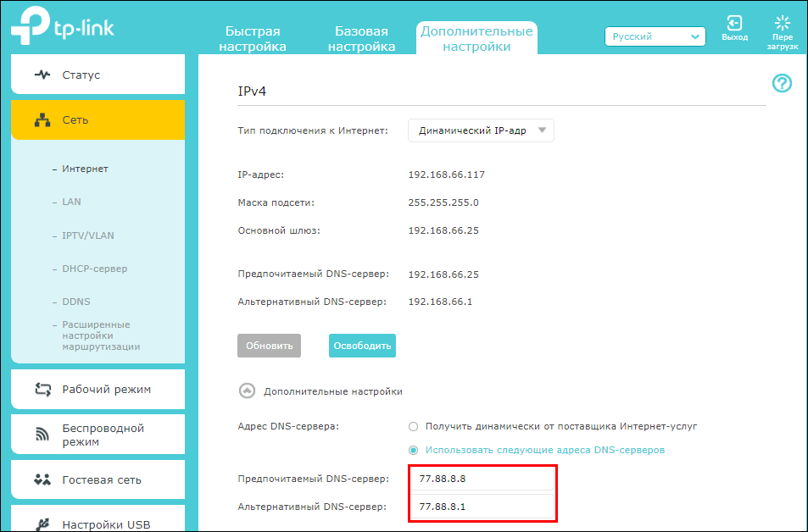Click the TP-Link logo icon
Image resolution: width=808 pixels, height=532 pixels.
(26, 27)
